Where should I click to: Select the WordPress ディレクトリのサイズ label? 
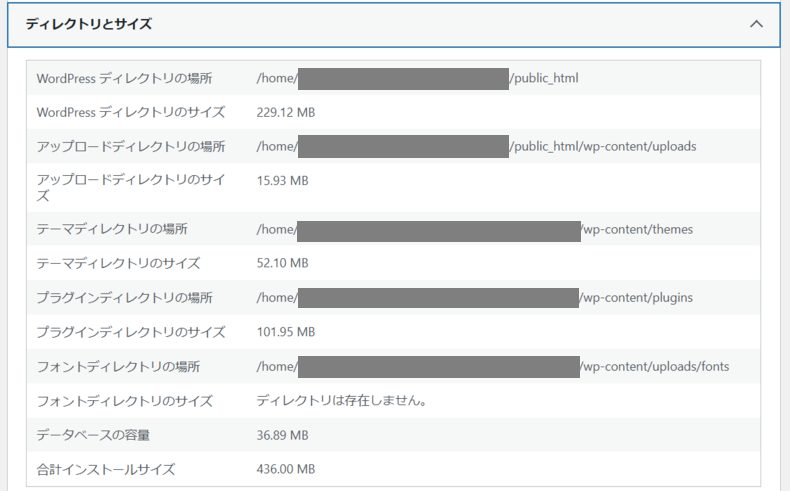click(x=130, y=112)
